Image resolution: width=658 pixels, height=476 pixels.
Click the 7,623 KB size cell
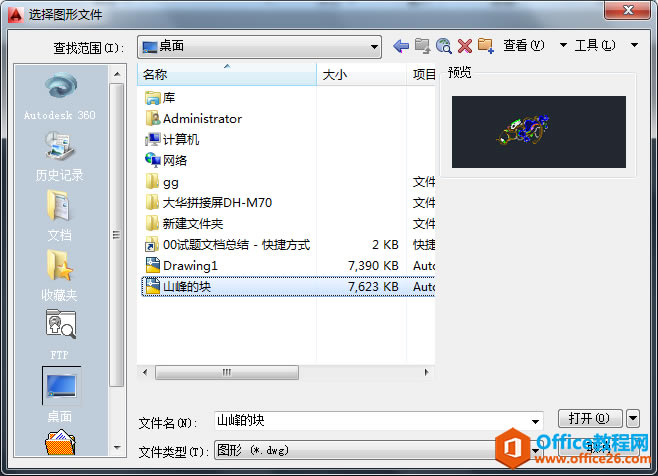coord(373,287)
